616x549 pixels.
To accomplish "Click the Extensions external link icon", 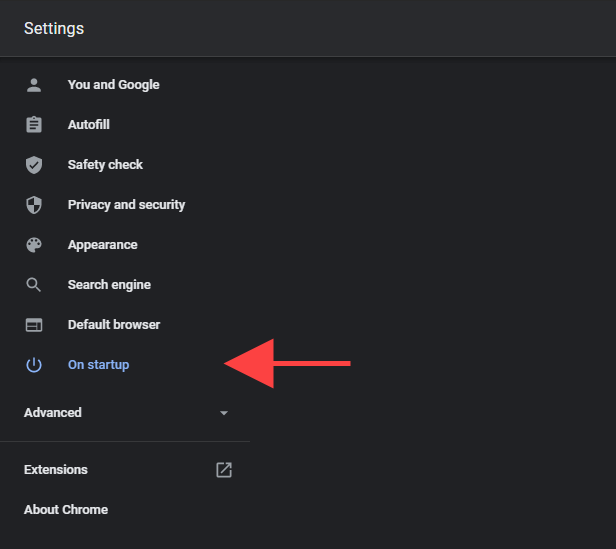I will click(x=224, y=470).
